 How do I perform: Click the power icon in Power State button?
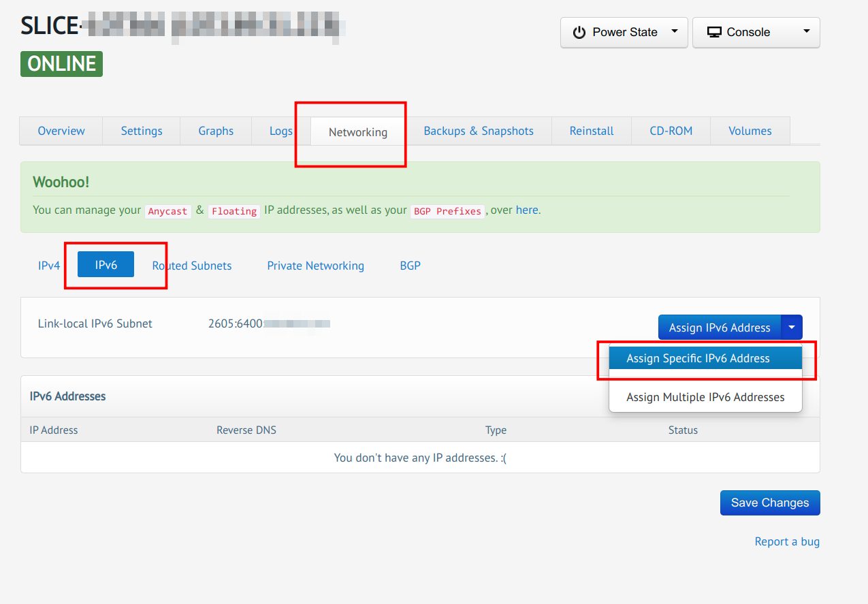579,33
